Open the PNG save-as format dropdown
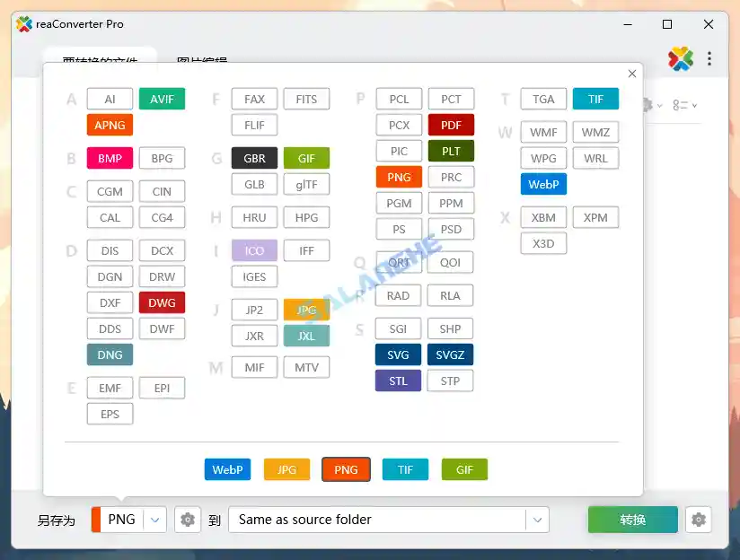740x560 pixels. [x=154, y=520]
